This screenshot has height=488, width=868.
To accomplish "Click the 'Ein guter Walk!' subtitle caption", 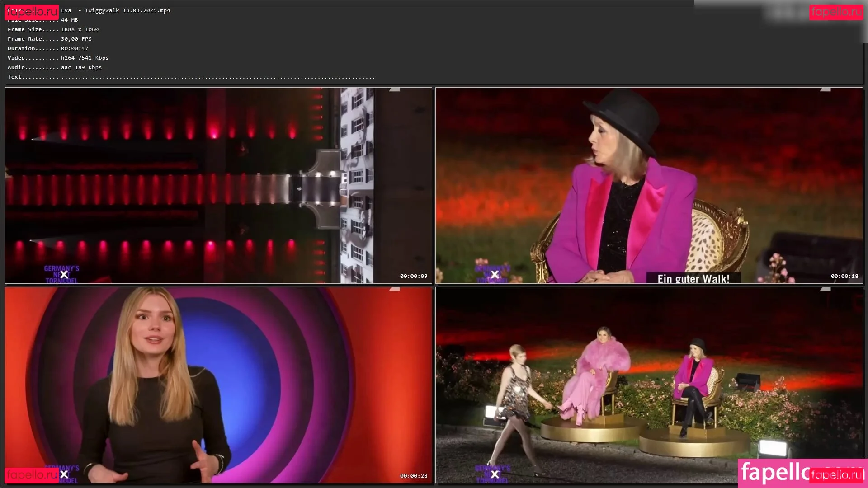I will (693, 279).
